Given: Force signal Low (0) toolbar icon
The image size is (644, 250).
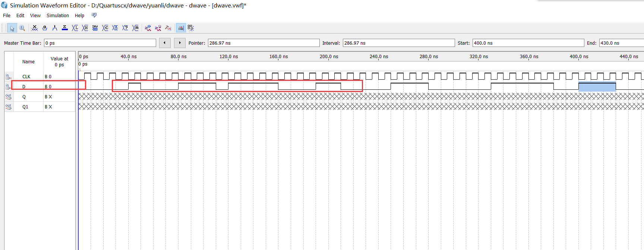Looking at the screenshot, I should tap(45, 28).
